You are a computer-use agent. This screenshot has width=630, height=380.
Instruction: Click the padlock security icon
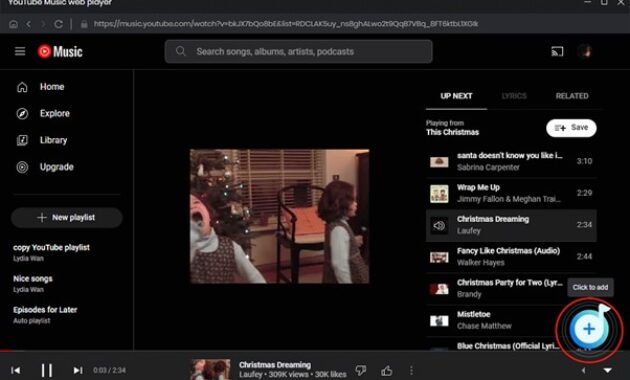click(x=84, y=24)
